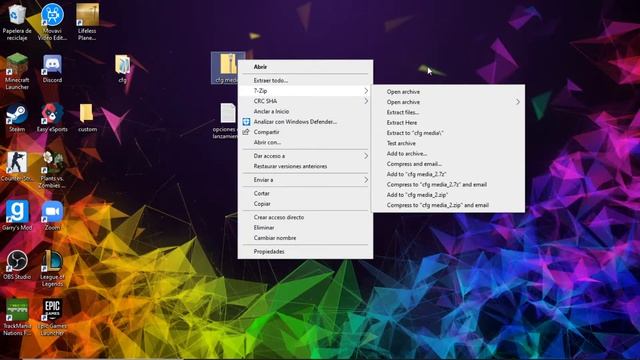The width and height of the screenshot is (640, 360).
Task: Choose Extract files... in 7-Zip submenu
Action: [448, 112]
